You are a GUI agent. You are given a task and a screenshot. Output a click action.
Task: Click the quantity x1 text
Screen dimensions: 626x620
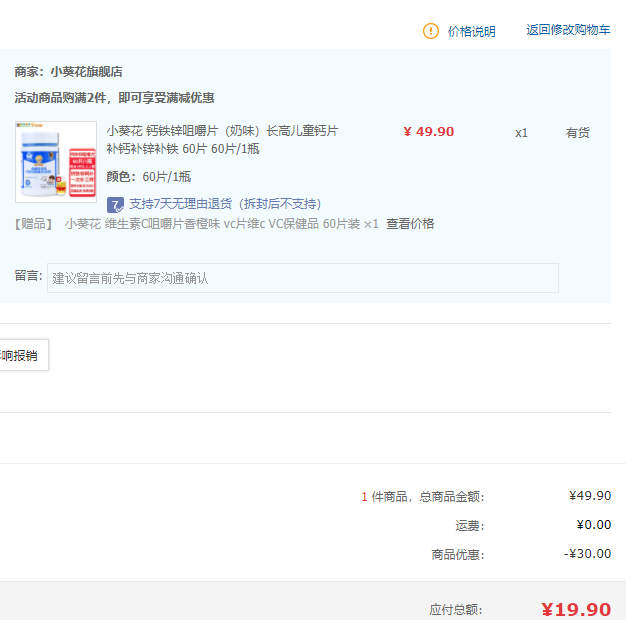521,133
